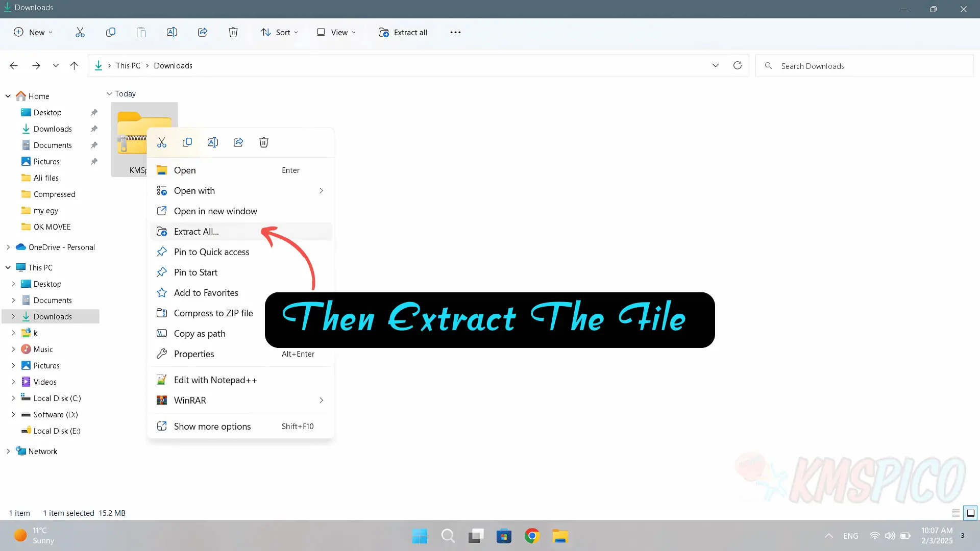Open the See more three-dots menu
Image resolution: width=980 pixels, height=551 pixels.
(455, 32)
